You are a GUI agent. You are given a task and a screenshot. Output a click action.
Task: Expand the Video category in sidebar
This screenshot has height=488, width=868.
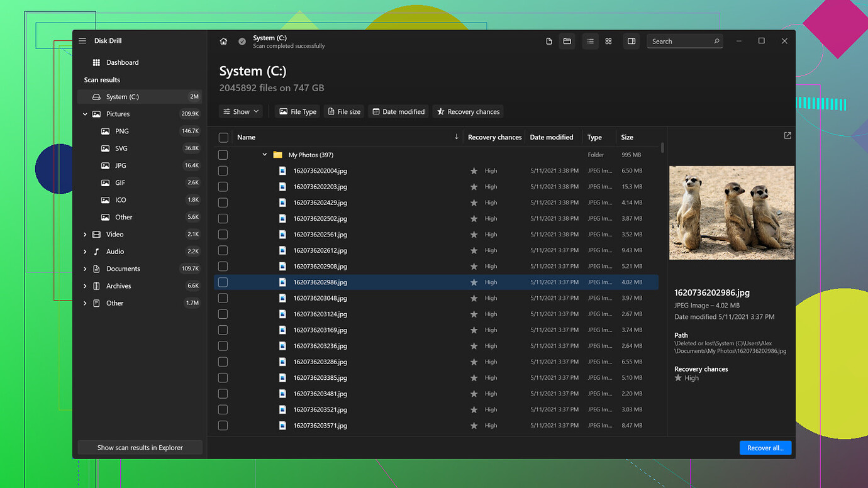(85, 235)
